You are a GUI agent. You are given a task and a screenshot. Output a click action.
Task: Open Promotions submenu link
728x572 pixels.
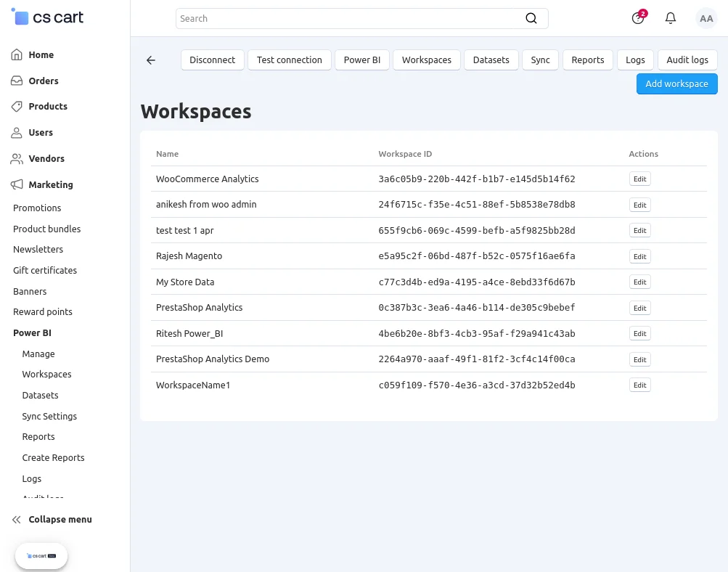(x=37, y=208)
